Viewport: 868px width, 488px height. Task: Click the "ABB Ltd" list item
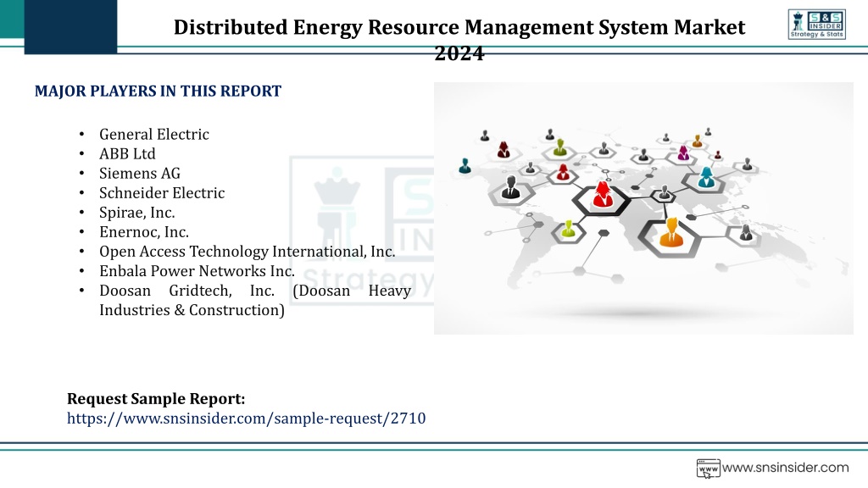click(127, 154)
